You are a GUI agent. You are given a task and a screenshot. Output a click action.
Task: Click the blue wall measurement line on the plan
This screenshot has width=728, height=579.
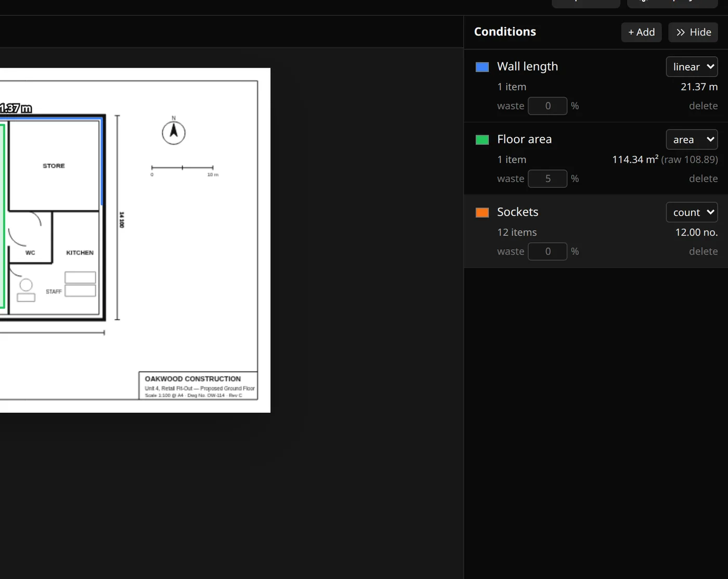[x=101, y=161]
